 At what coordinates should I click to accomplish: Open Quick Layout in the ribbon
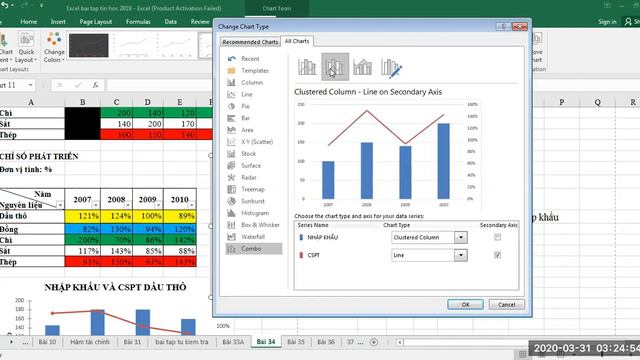pyautogui.click(x=26, y=48)
